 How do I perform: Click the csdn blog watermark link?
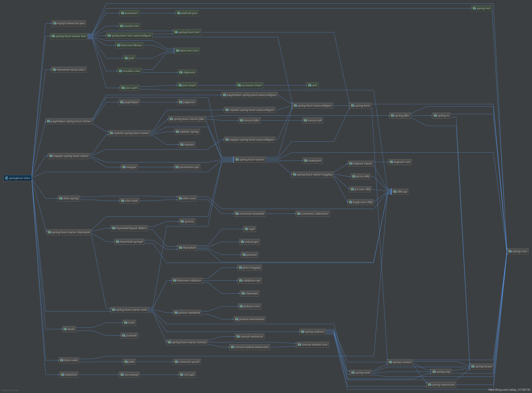tap(509, 390)
